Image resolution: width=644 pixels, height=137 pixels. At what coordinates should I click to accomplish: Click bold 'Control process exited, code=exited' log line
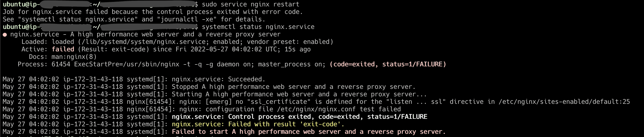tap(215, 117)
